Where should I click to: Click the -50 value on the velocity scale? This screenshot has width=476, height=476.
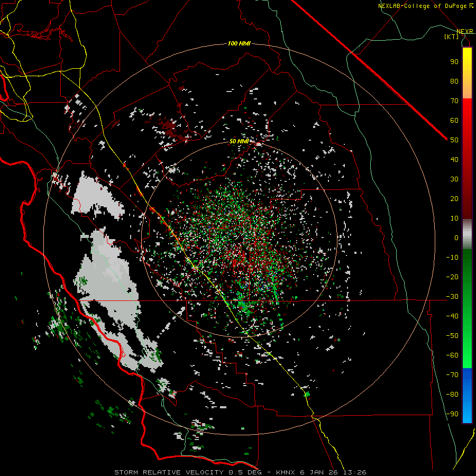452,336
